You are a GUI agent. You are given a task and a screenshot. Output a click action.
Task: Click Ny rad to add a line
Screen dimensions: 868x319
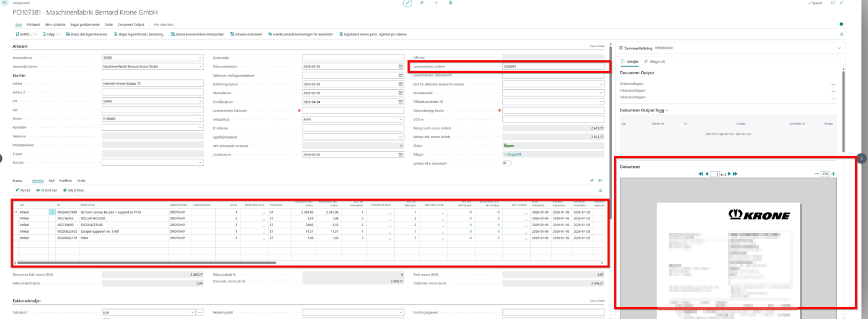pyautogui.click(x=23, y=190)
